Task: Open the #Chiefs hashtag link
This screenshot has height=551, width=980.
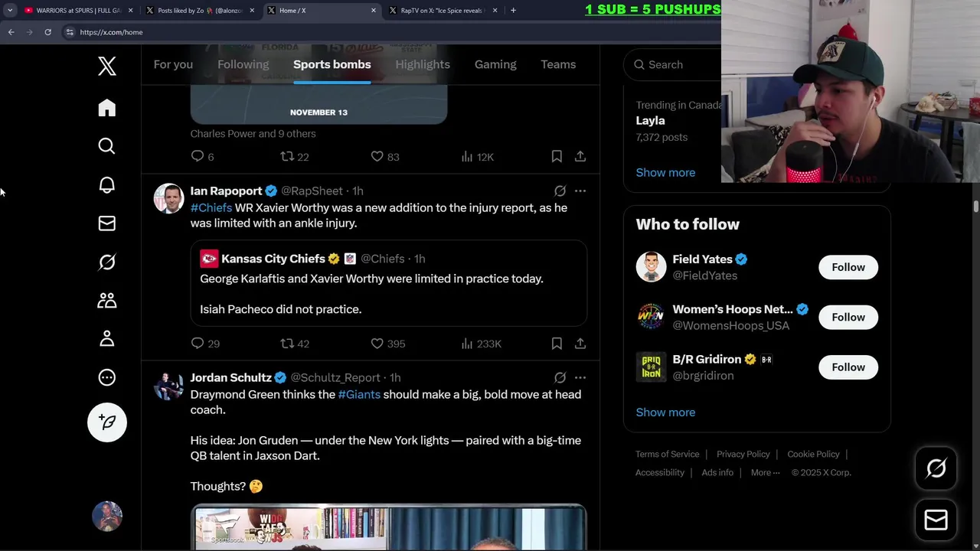Action: pos(211,207)
